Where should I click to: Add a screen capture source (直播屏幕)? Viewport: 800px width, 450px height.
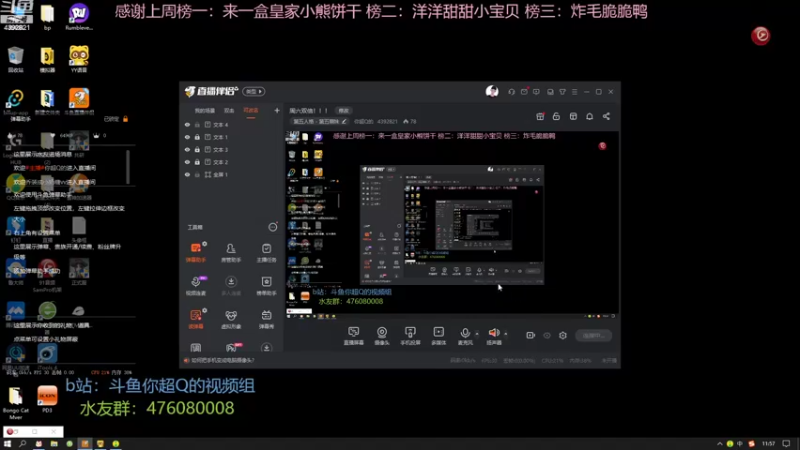[x=353, y=335]
